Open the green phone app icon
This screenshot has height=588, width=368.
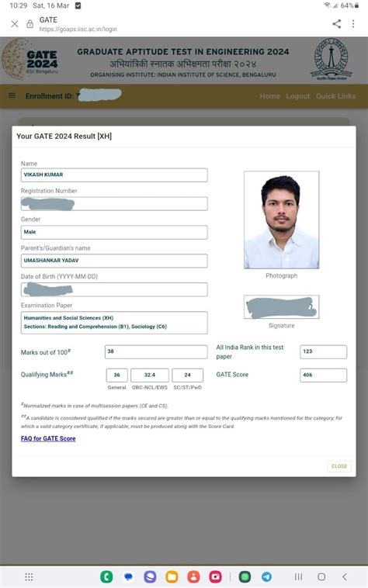point(106,576)
